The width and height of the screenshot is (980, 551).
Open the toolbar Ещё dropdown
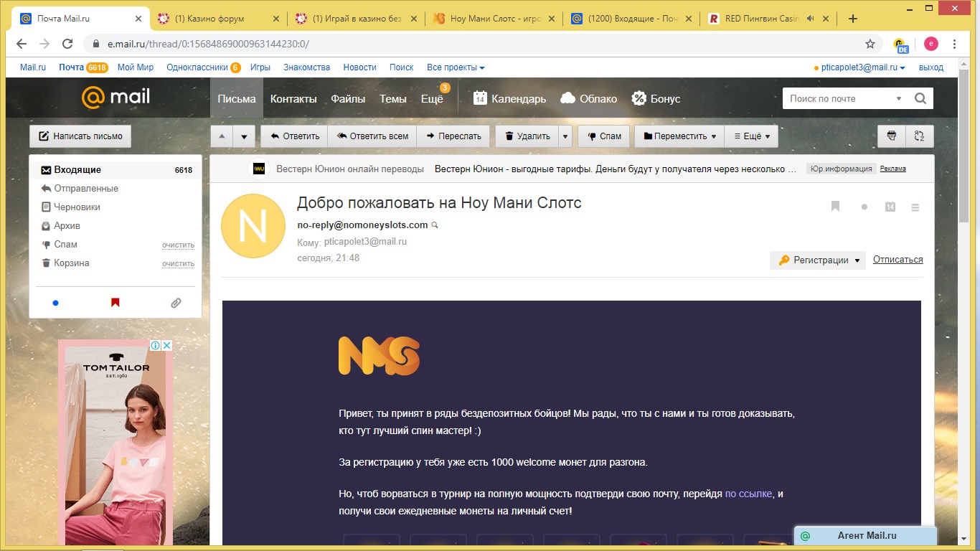751,136
